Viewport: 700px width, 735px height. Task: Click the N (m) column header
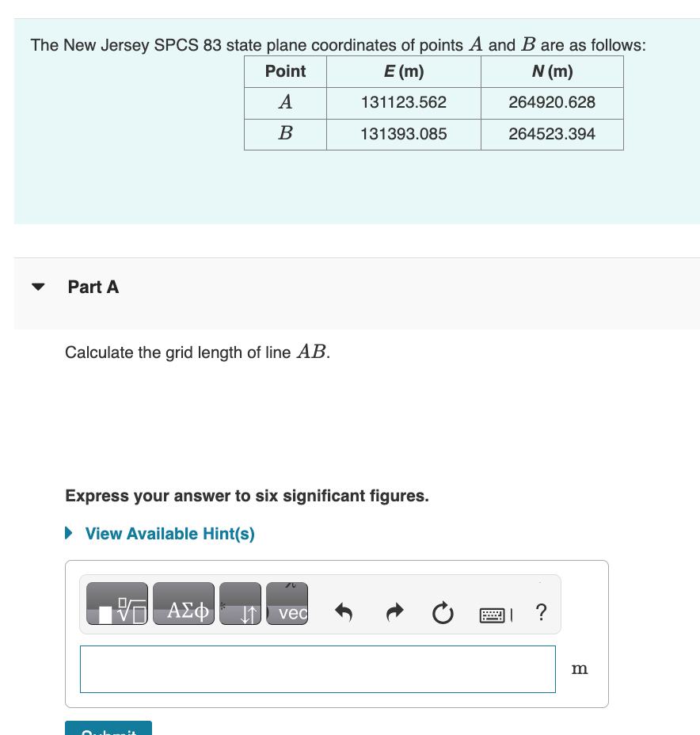pyautogui.click(x=551, y=71)
